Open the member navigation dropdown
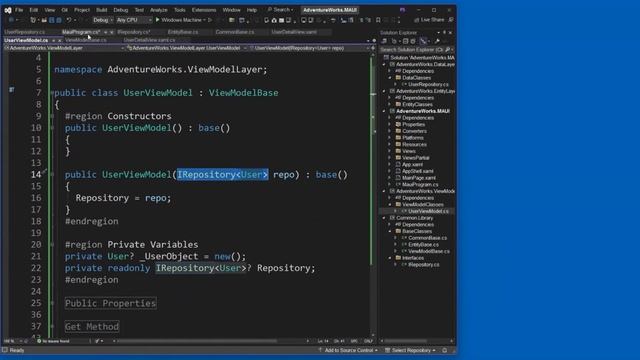The image size is (640, 360). 309,48
